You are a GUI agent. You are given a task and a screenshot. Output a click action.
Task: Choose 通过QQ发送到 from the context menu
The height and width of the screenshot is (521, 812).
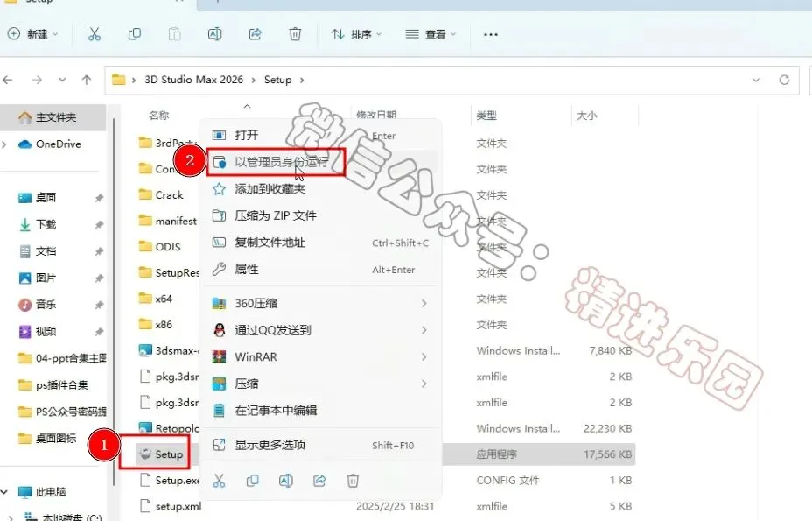click(x=320, y=330)
